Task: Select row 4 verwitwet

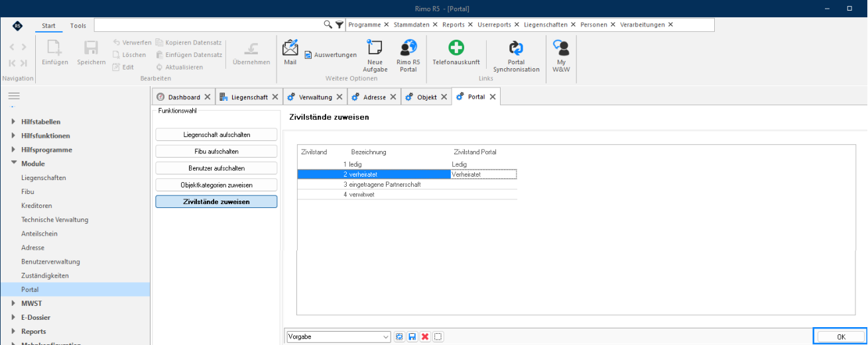Action: pyautogui.click(x=407, y=195)
